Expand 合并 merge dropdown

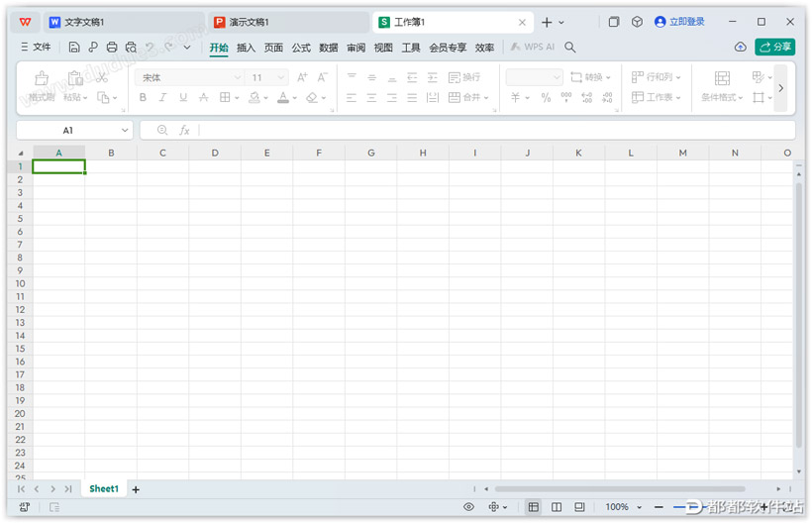click(486, 98)
